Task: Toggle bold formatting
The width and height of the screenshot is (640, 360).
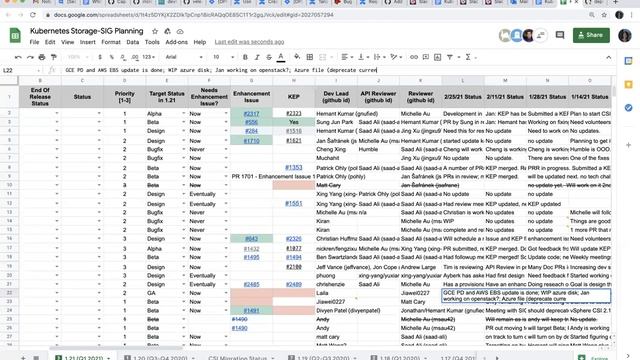Action: coord(245,57)
